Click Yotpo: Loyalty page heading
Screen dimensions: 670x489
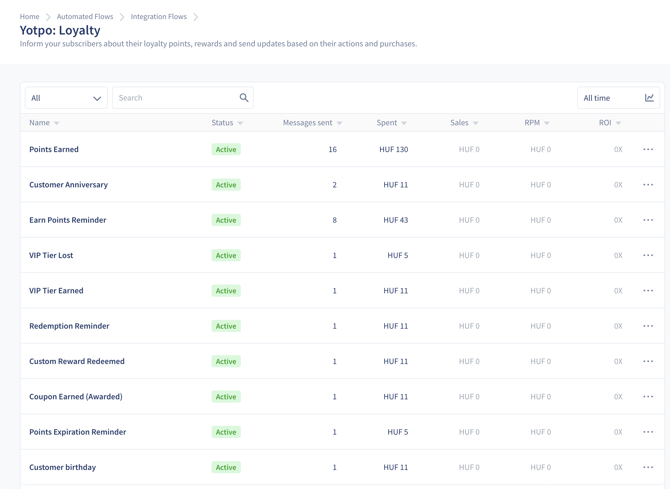point(60,30)
